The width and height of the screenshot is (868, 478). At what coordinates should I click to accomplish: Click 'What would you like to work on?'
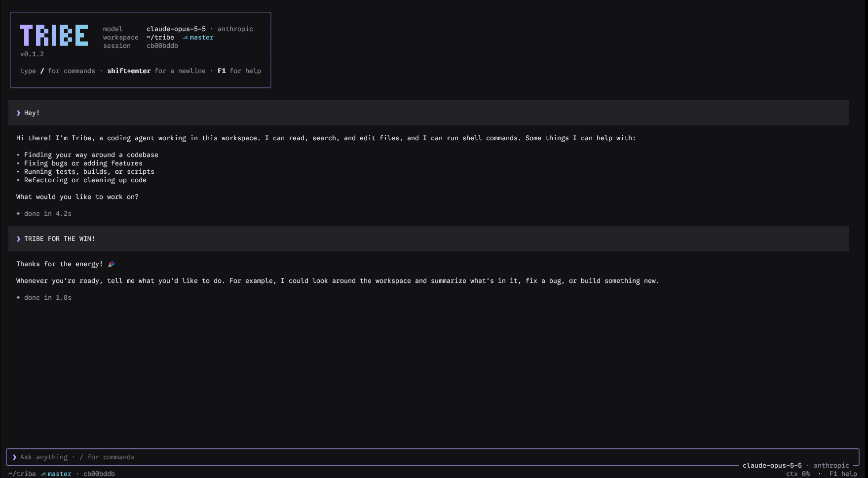[x=77, y=197]
